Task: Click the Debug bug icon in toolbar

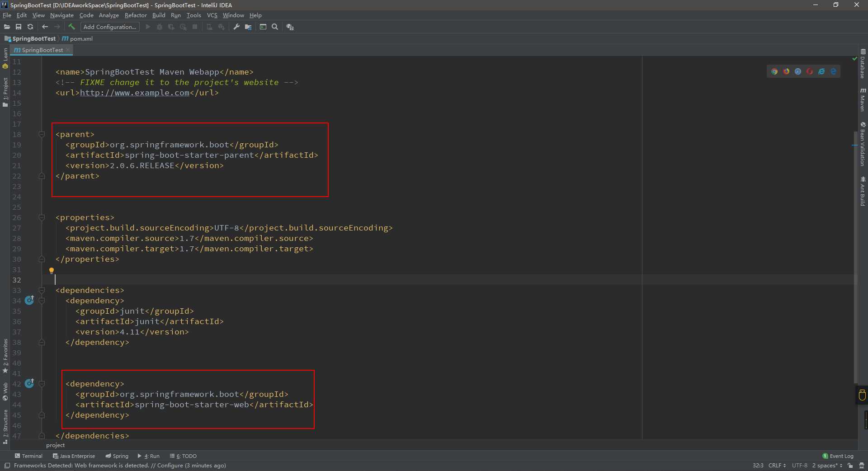Action: tap(160, 27)
